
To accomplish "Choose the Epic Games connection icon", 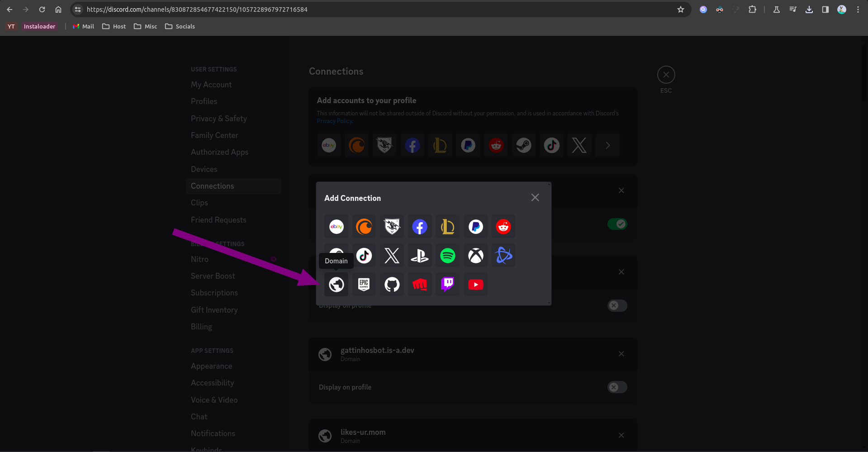I will click(364, 285).
